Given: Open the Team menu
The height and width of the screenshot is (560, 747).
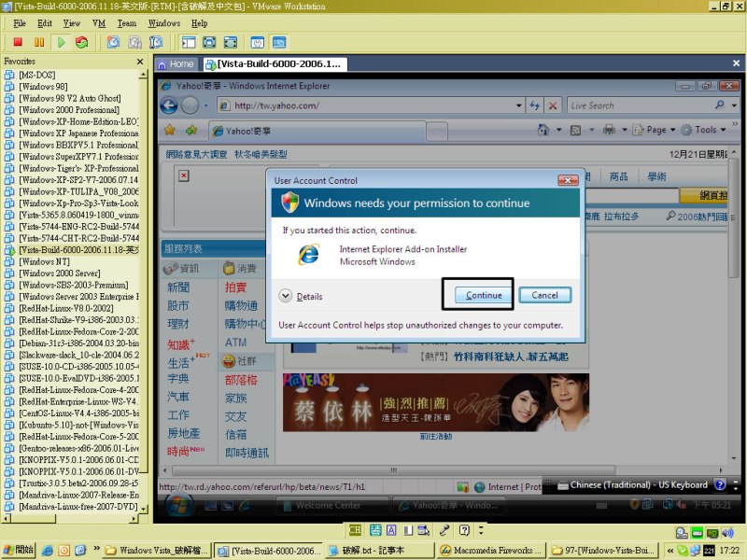Looking at the screenshot, I should (127, 23).
